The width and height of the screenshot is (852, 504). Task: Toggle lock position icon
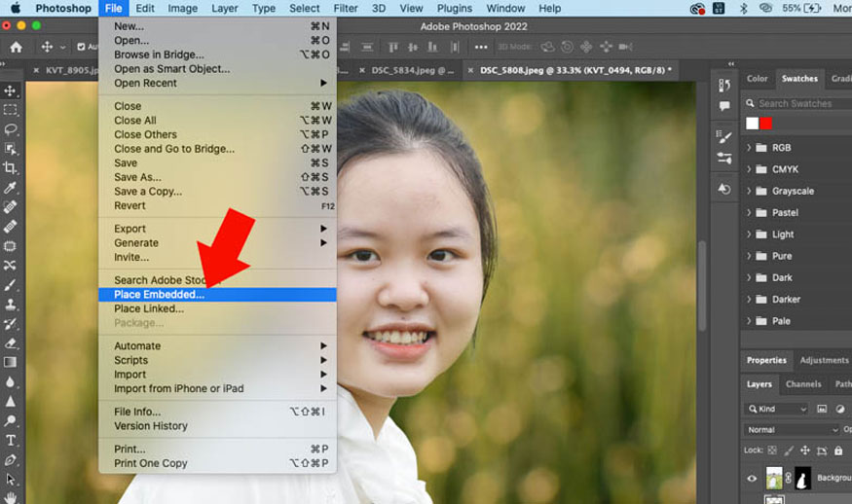(805, 450)
